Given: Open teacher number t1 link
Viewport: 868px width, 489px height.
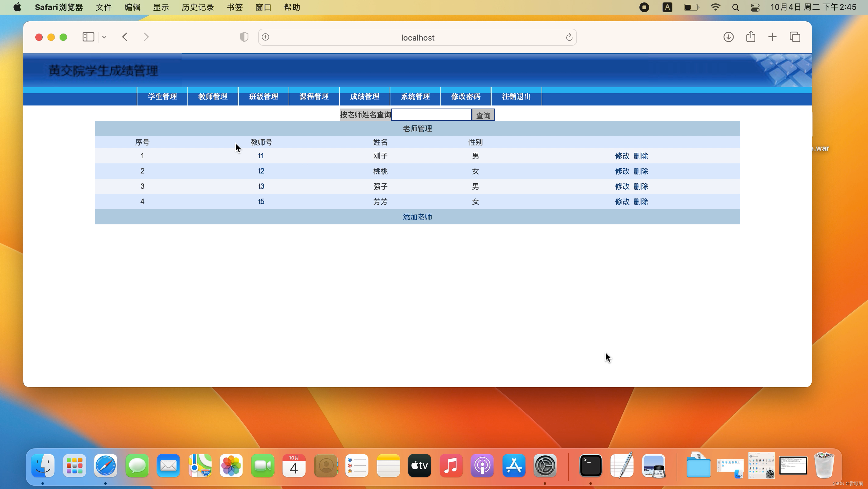Looking at the screenshot, I should (261, 156).
